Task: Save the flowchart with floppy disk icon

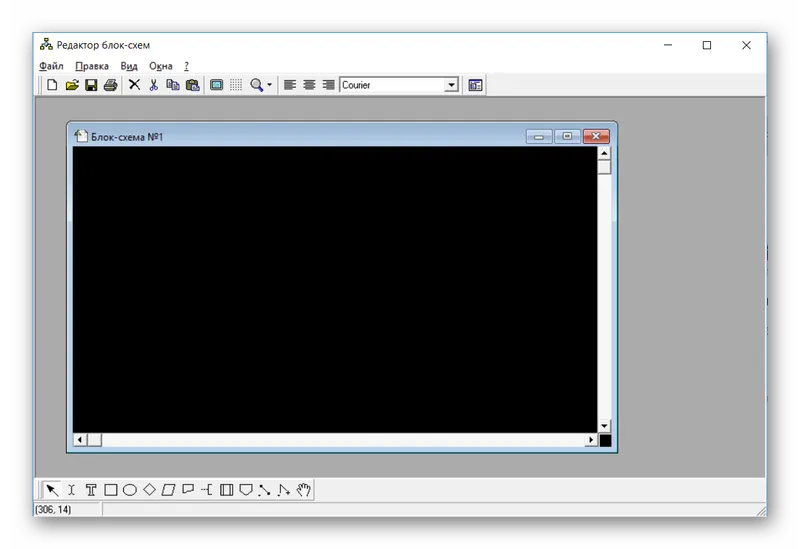Action: (x=91, y=85)
